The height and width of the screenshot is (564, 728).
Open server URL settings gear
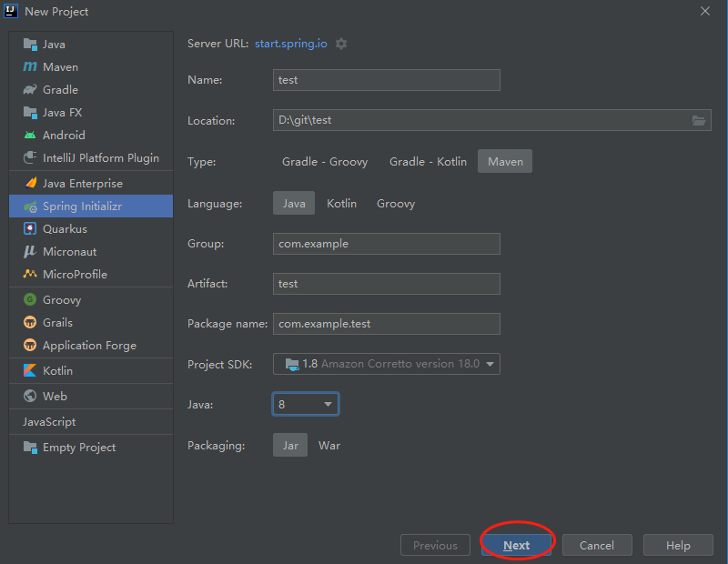click(x=341, y=44)
